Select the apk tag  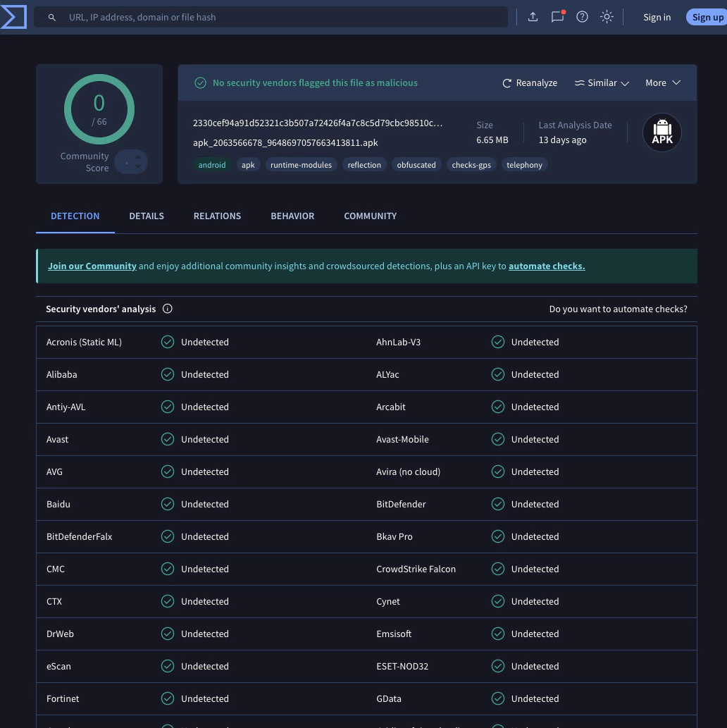248,165
